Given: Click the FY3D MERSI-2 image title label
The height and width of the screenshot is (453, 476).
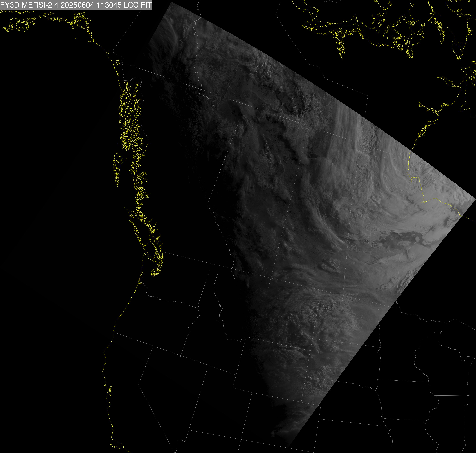Looking at the screenshot, I should pos(76,5).
